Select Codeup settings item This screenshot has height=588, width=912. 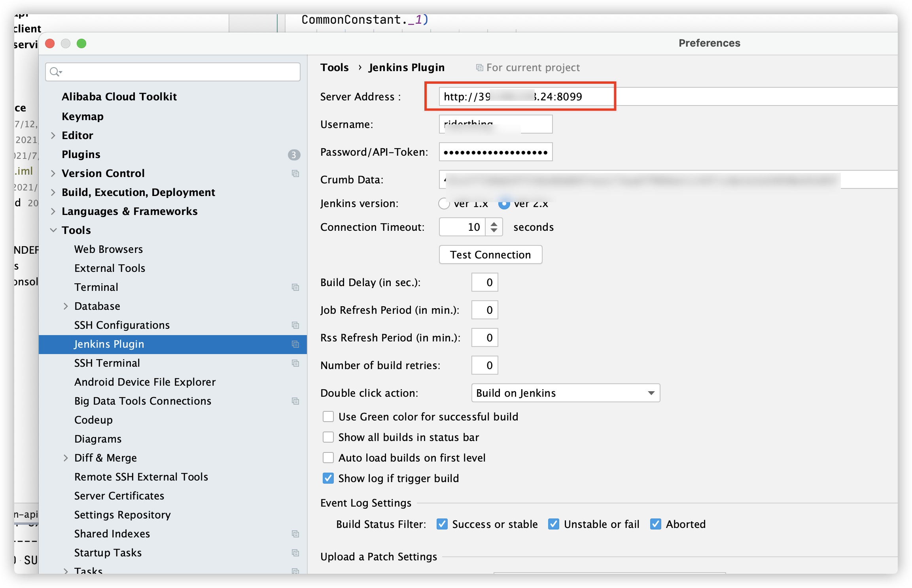pyautogui.click(x=93, y=420)
